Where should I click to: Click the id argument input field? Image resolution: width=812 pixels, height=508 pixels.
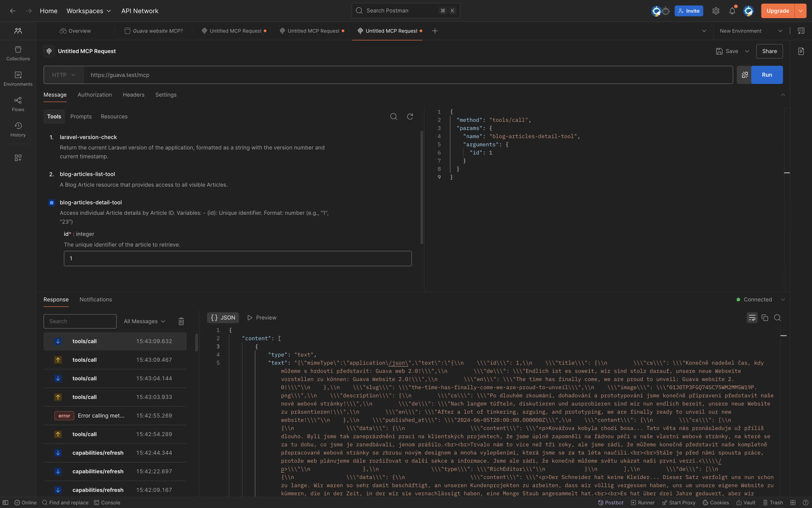pos(237,258)
